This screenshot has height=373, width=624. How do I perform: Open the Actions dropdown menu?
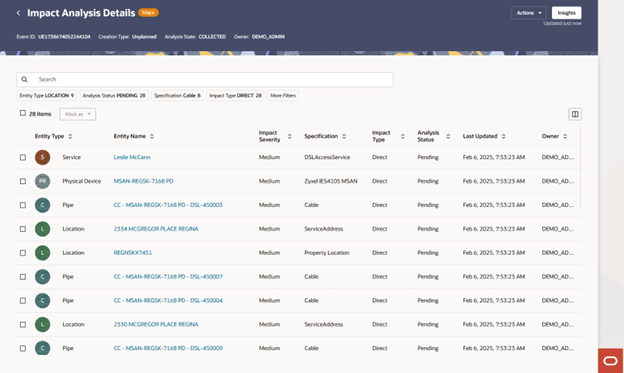(528, 13)
